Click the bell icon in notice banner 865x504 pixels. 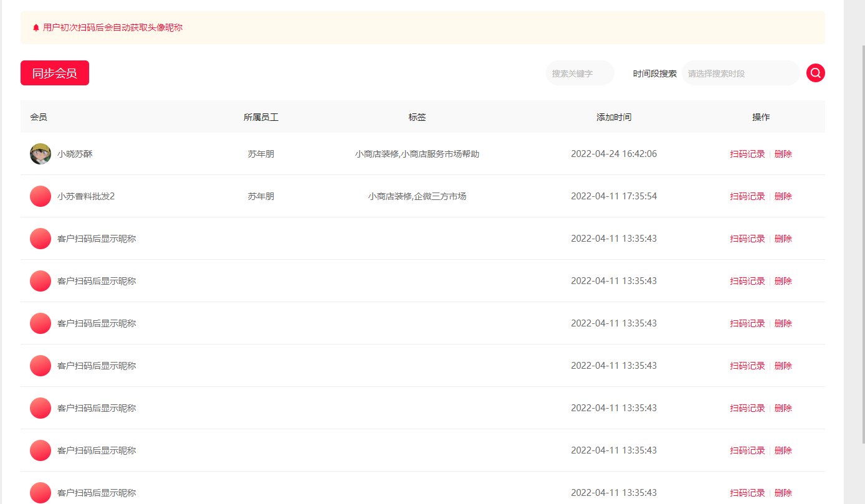[36, 28]
